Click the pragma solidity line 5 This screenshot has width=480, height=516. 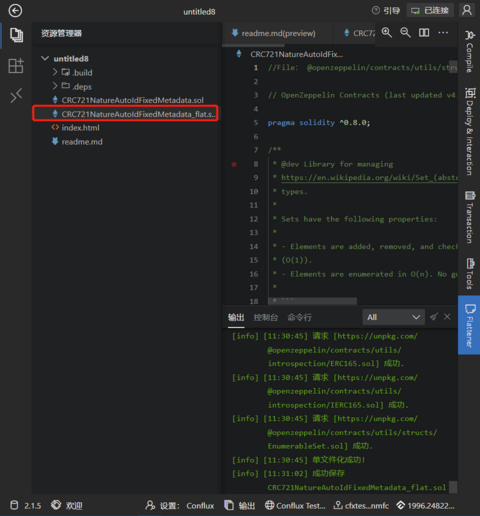pyautogui.click(x=319, y=123)
